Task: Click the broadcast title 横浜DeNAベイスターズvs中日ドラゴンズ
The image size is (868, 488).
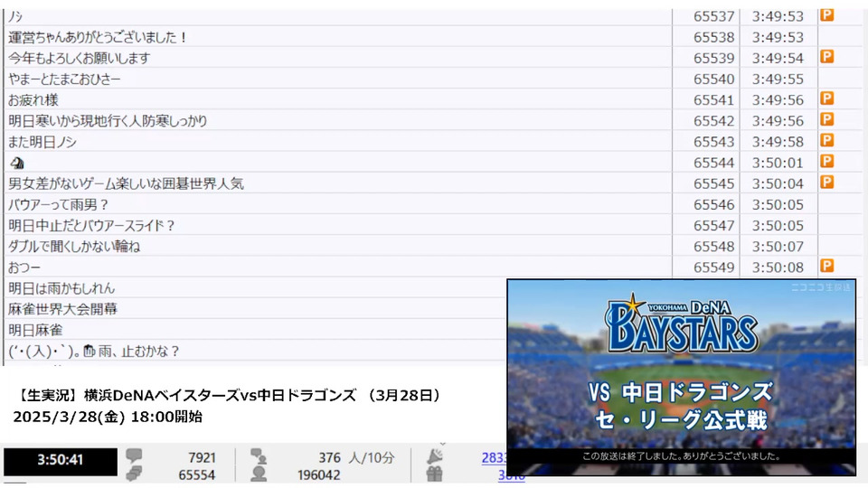Action: tap(220, 396)
